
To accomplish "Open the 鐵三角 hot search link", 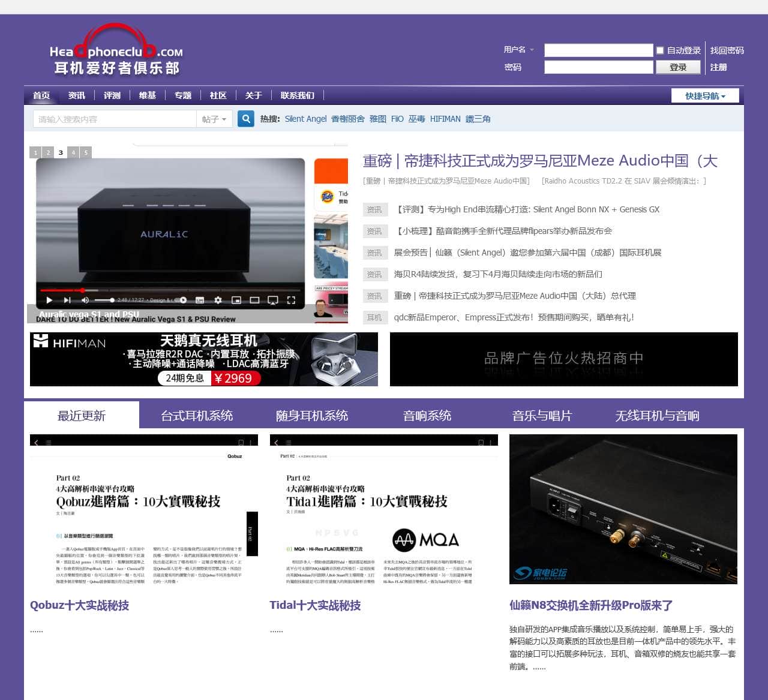I will click(x=478, y=119).
